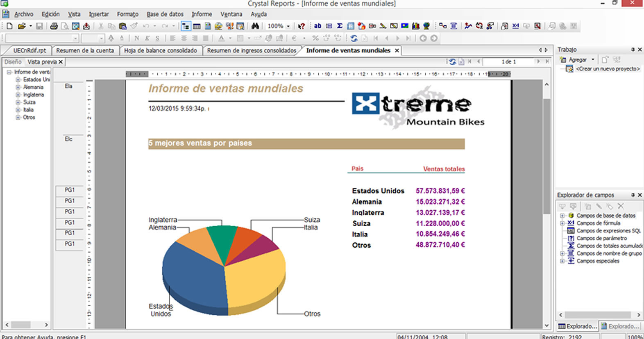
Task: Click the Print icon in toolbar
Action: (x=54, y=26)
